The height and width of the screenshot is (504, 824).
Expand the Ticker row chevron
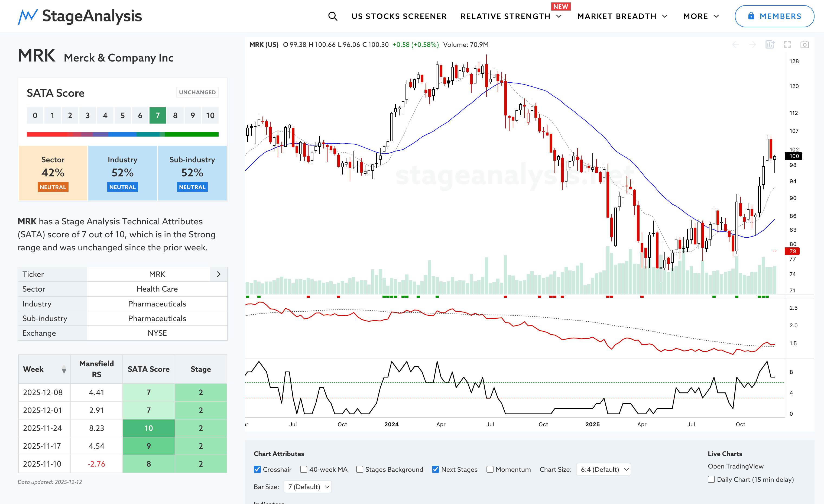coord(218,274)
